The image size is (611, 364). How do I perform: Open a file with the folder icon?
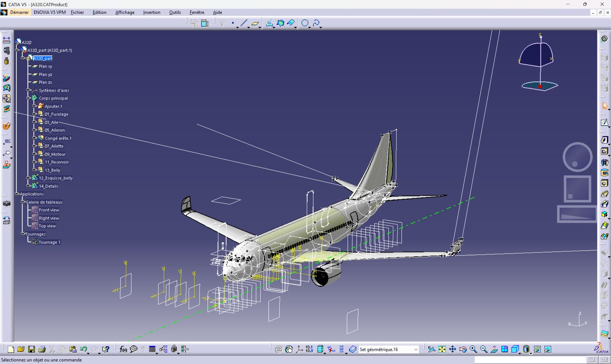coord(21,349)
